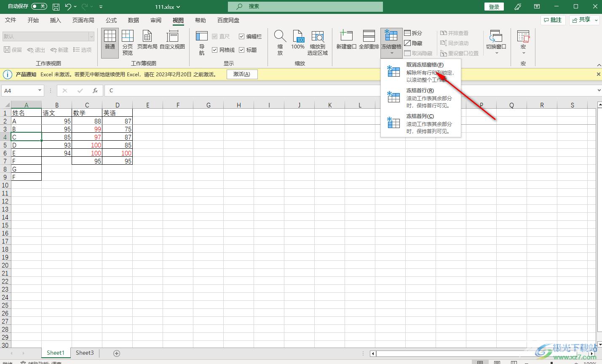This screenshot has height=364, width=602.
Task: Choose Freeze Top Row (冻结首行)
Action: 420,97
